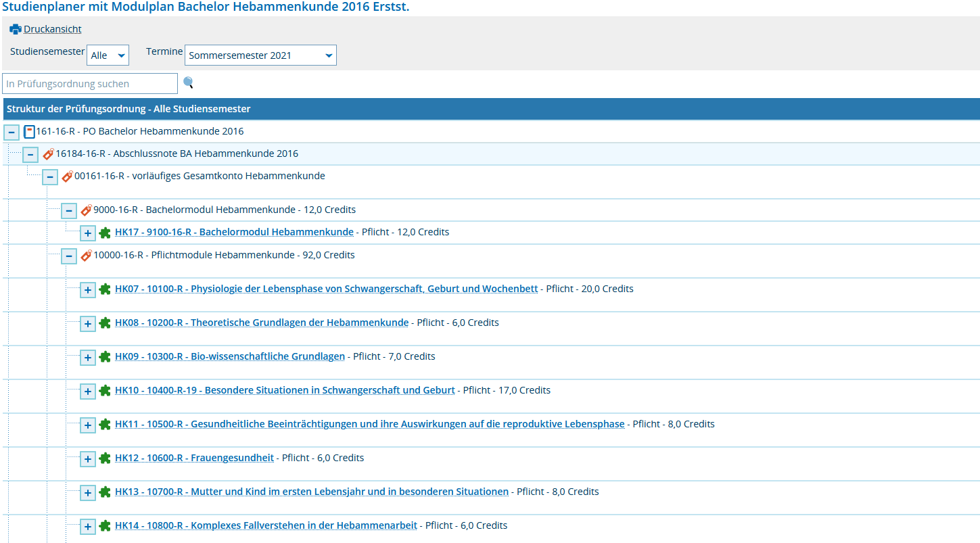Open the Studiensemester dropdown

point(108,55)
